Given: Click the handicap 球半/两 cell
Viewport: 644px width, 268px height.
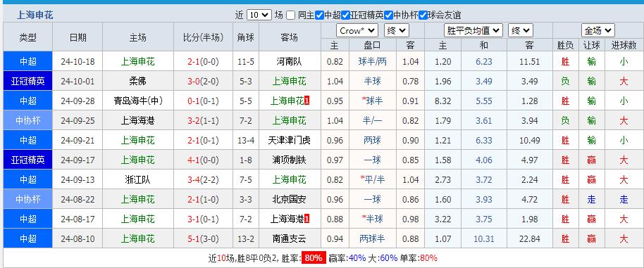Looking at the screenshot, I should tap(372, 61).
